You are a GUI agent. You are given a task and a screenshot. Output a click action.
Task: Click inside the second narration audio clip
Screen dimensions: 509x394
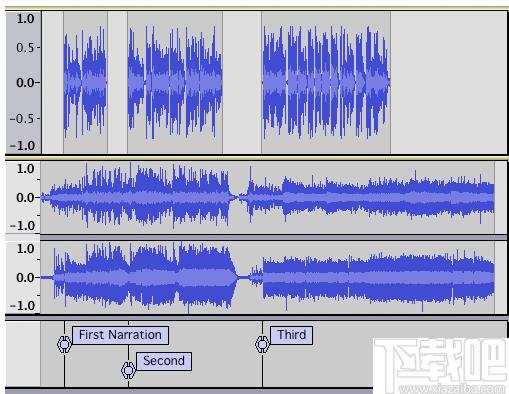click(x=175, y=82)
